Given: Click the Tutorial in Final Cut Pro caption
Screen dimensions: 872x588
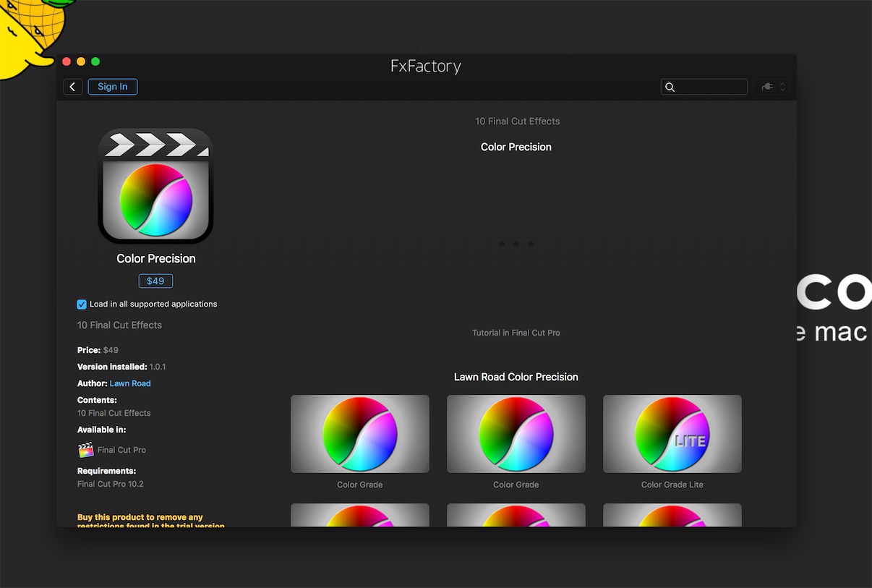Looking at the screenshot, I should 516,333.
